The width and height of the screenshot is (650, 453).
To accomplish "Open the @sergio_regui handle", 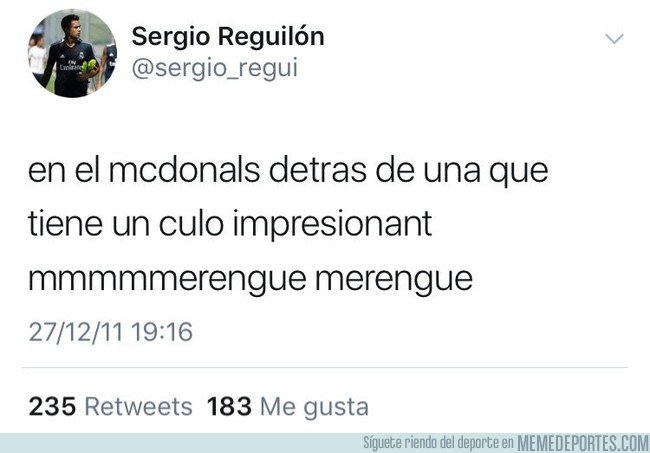I will tap(215, 68).
